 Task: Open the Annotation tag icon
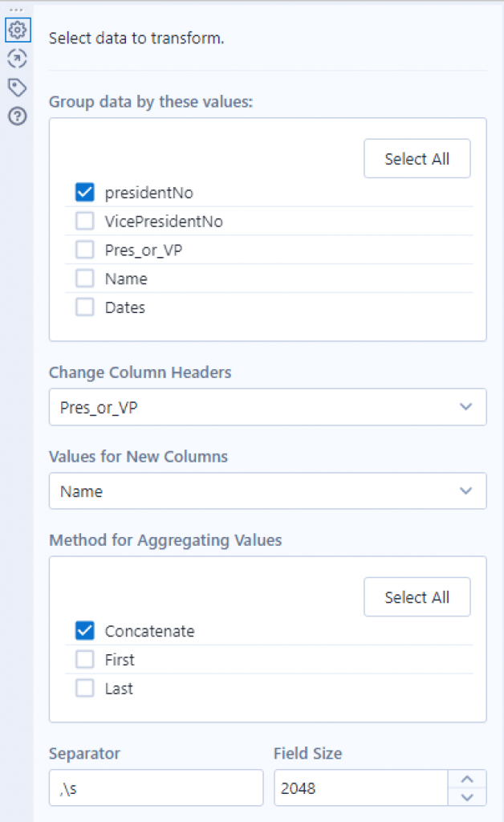(x=17, y=87)
